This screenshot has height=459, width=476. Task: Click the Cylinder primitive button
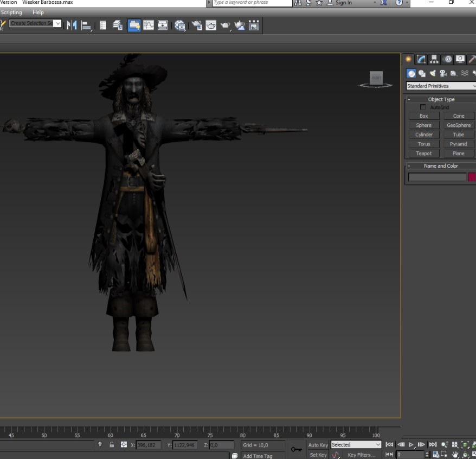424,135
